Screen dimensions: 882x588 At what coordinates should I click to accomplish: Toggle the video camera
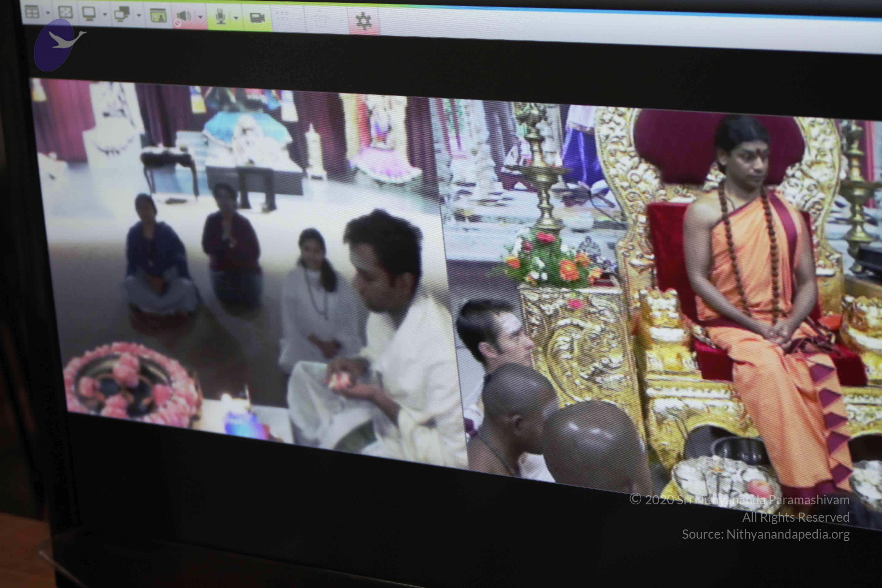click(257, 18)
